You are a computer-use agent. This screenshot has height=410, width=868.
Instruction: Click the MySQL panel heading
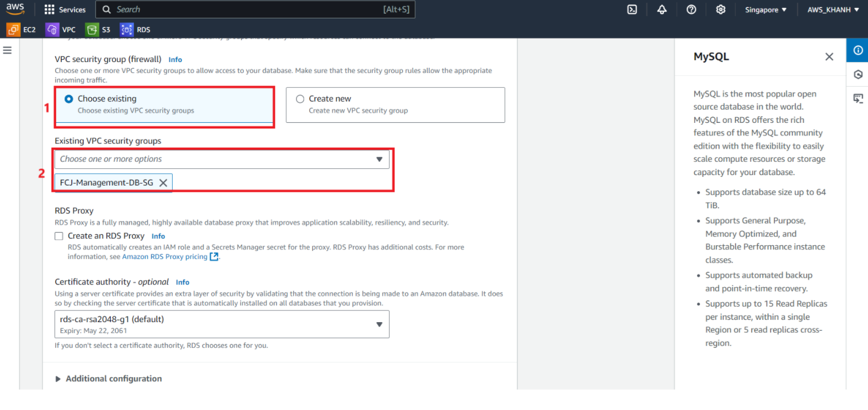point(711,56)
